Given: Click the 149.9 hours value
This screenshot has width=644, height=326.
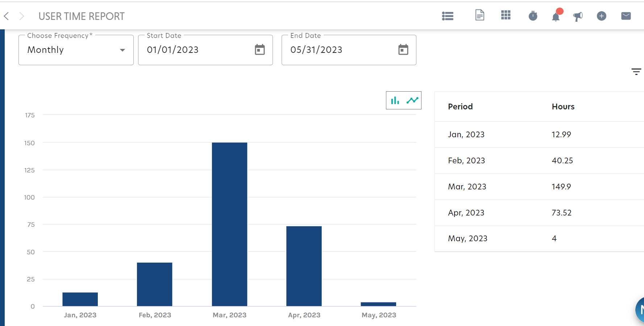Looking at the screenshot, I should 561,187.
